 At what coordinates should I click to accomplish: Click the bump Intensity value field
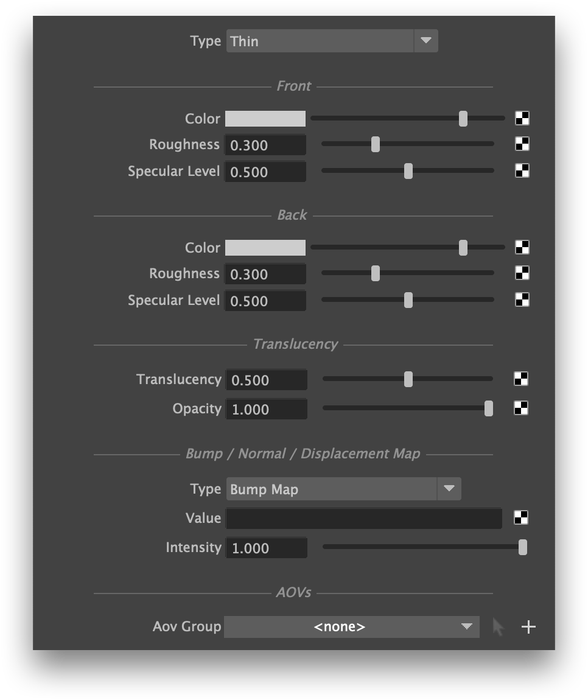pos(266,548)
